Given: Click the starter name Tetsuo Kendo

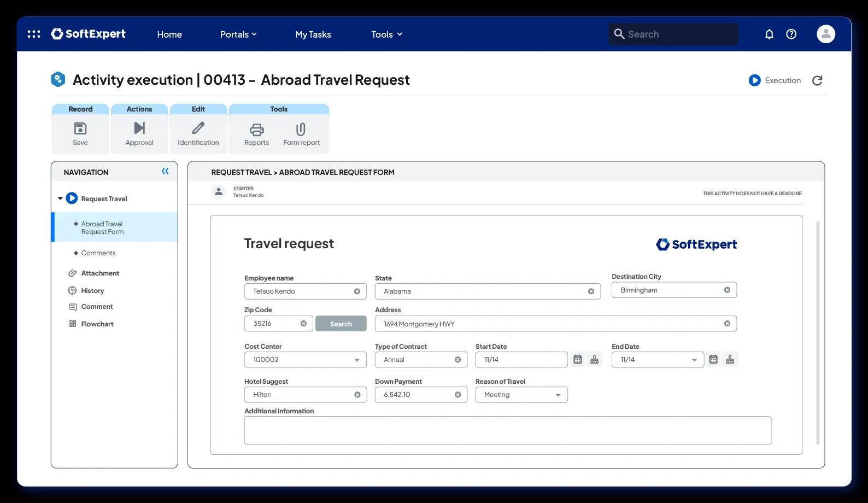Looking at the screenshot, I should point(249,195).
